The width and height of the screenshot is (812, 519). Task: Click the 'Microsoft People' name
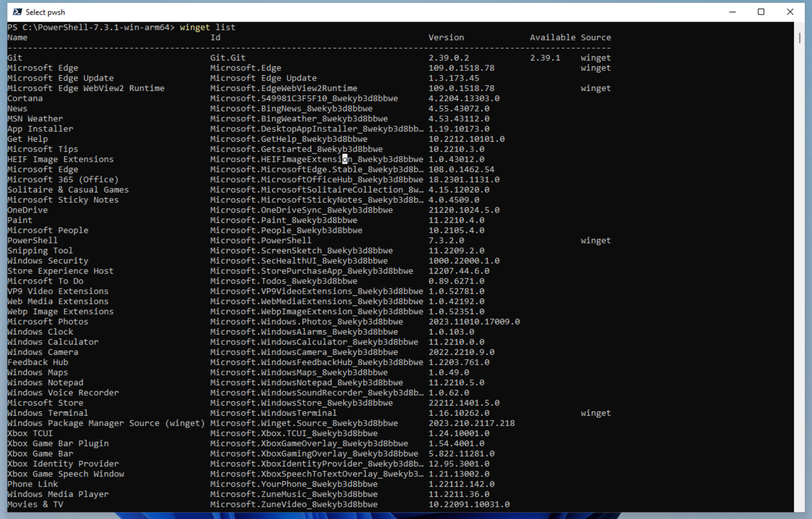pos(48,230)
